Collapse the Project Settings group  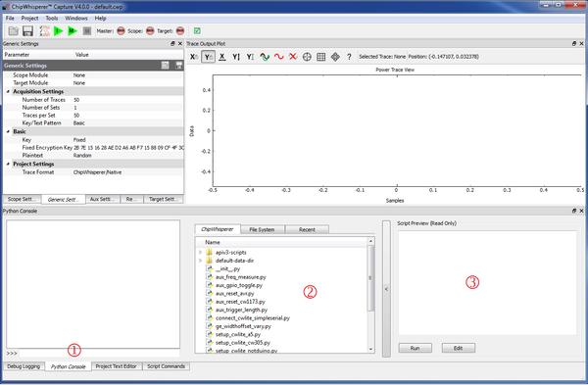(8, 165)
